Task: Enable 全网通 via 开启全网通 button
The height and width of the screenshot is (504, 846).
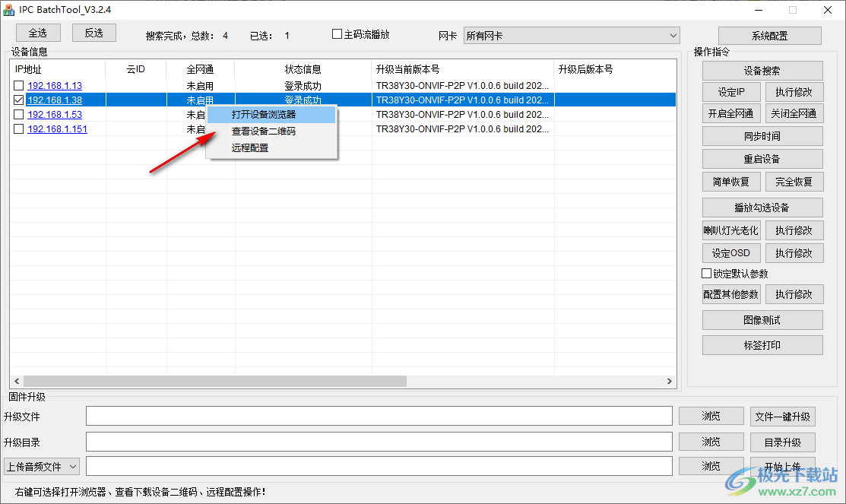Action: point(730,114)
